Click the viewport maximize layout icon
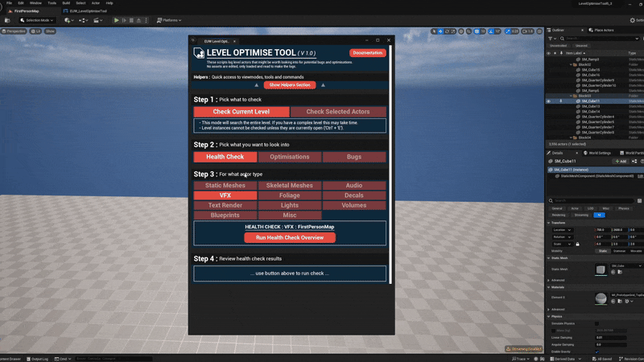This screenshot has width=644, height=362. (539, 31)
